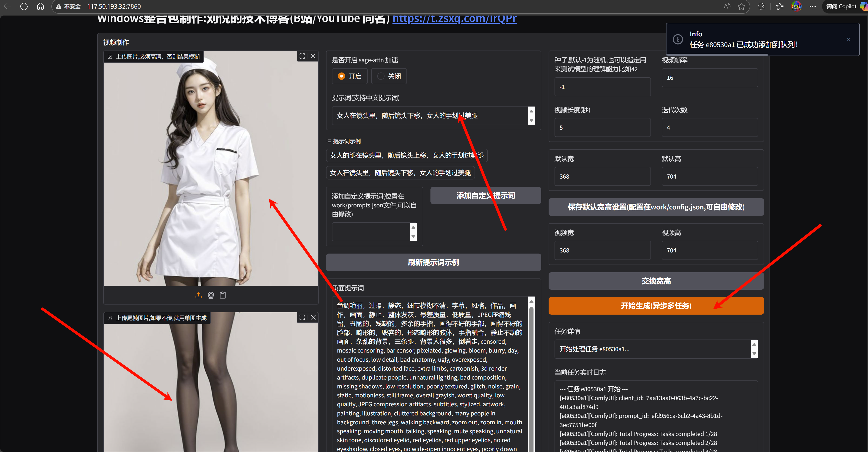Select 关闭 sage-attn acceleration option
The width and height of the screenshot is (868, 452).
381,76
